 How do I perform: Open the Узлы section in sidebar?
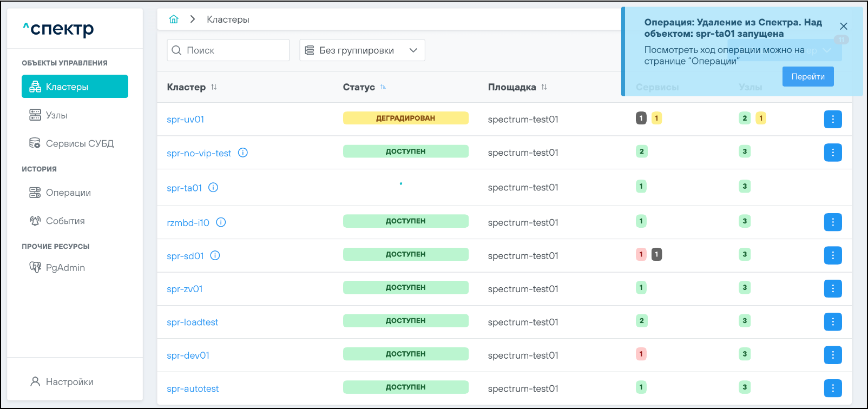tap(56, 115)
